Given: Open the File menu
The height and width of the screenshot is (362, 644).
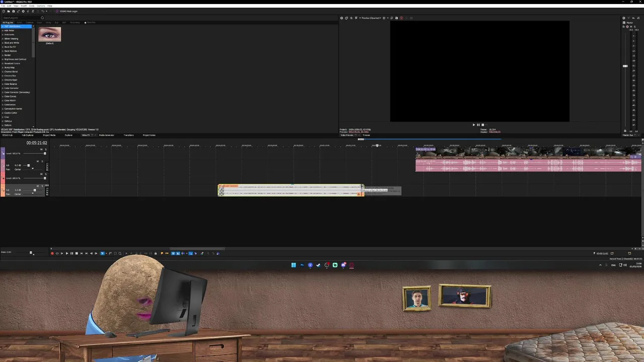Looking at the screenshot, I should tap(3, 6).
